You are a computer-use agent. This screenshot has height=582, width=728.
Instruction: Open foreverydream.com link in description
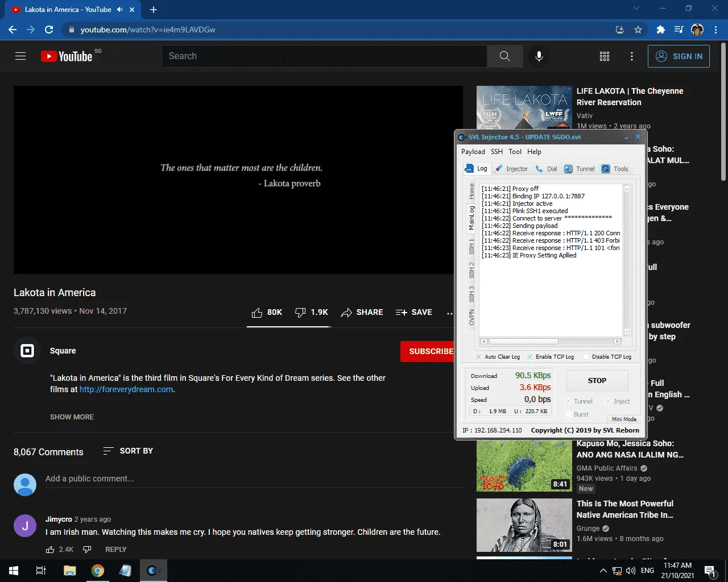pyautogui.click(x=126, y=389)
